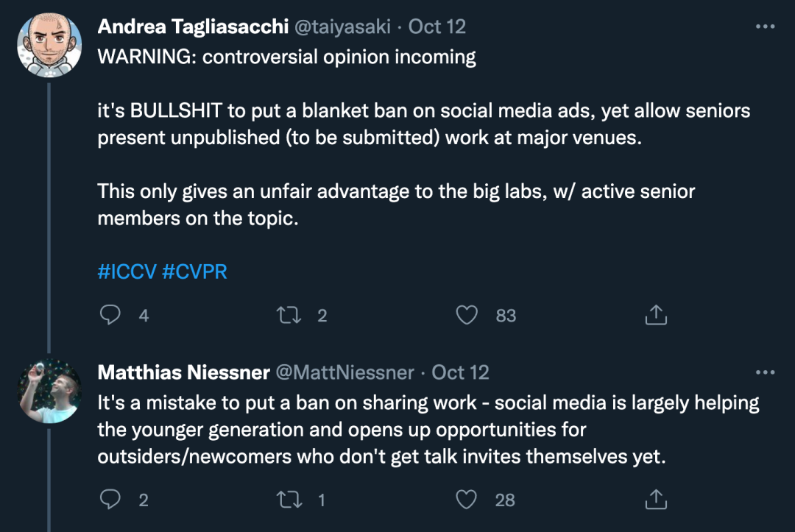Open Oct 12 timestamp on Andrea's tweet
Image resolution: width=795 pixels, height=532 pixels.
click(437, 27)
